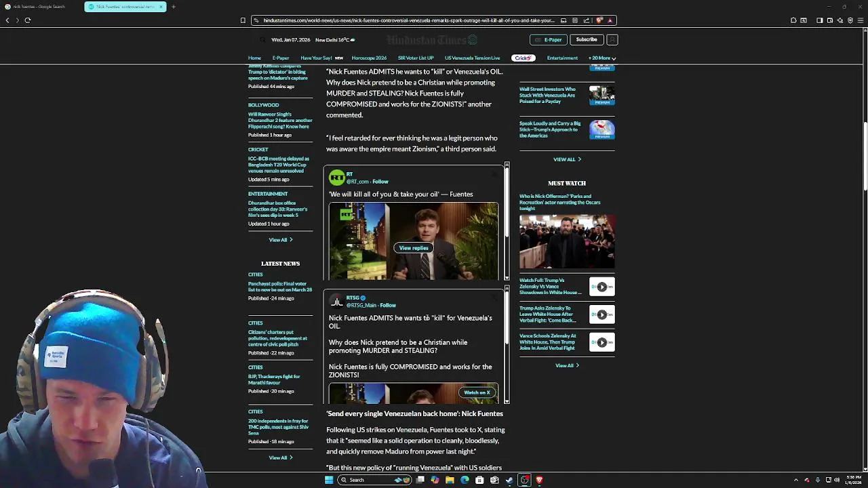Open RTSG profile avatar in embedded tweet
Image resolution: width=868 pixels, height=488 pixels.
point(336,302)
